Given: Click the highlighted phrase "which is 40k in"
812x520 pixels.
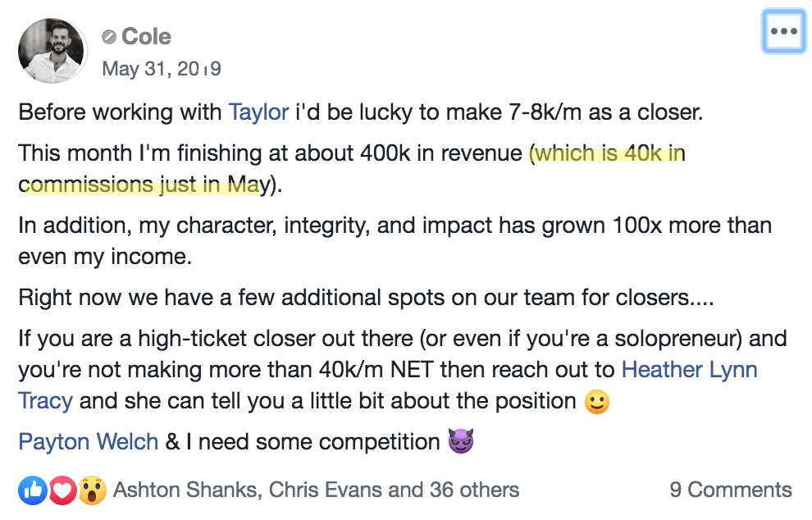Looking at the screenshot, I should [x=609, y=153].
